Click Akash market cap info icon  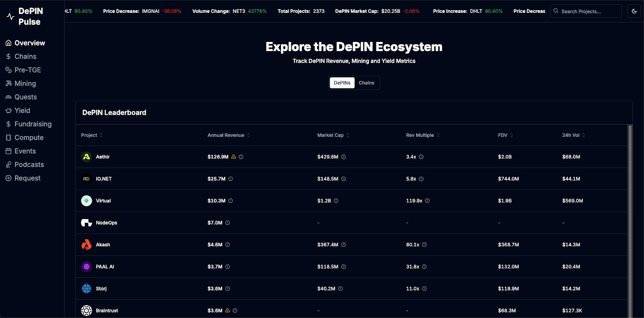tap(343, 245)
